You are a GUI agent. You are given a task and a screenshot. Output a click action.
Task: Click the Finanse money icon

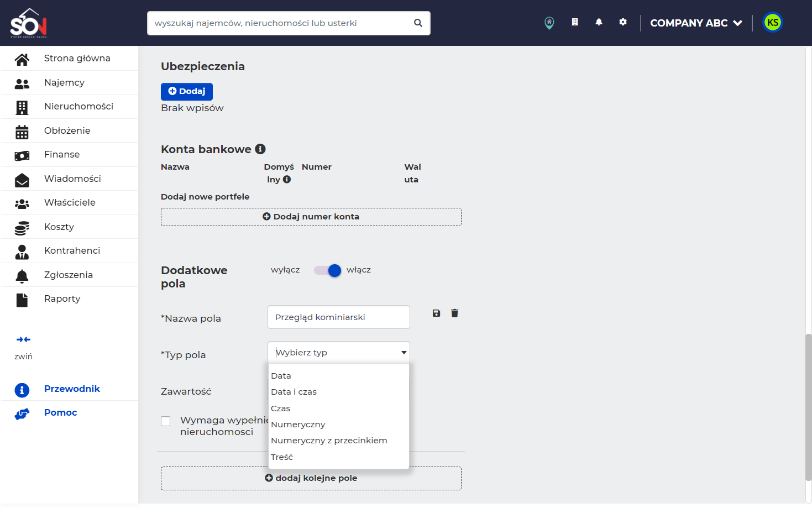(x=22, y=156)
